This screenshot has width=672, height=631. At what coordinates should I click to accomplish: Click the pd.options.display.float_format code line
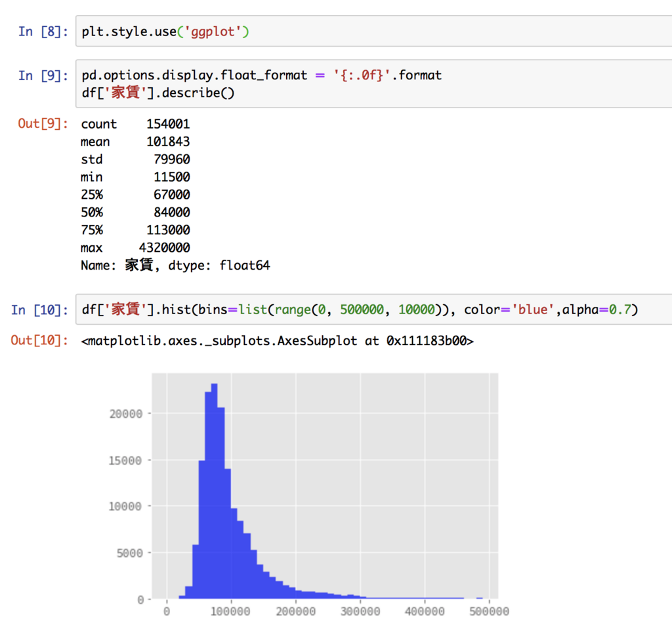261,75
